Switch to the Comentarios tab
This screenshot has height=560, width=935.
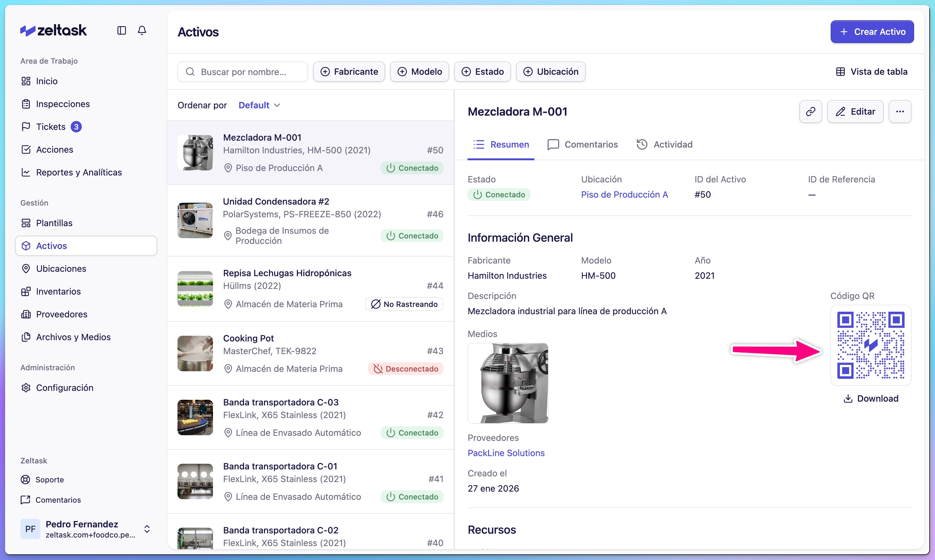(x=583, y=144)
